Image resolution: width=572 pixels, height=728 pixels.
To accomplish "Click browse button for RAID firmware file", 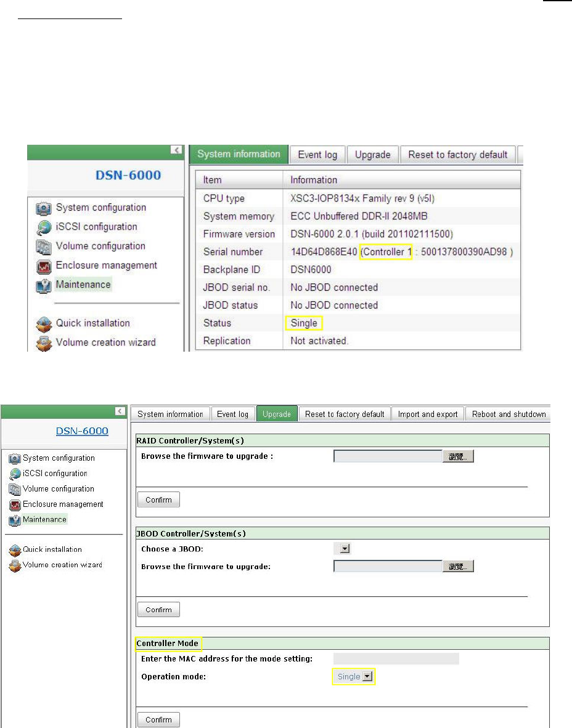I will 458,456.
